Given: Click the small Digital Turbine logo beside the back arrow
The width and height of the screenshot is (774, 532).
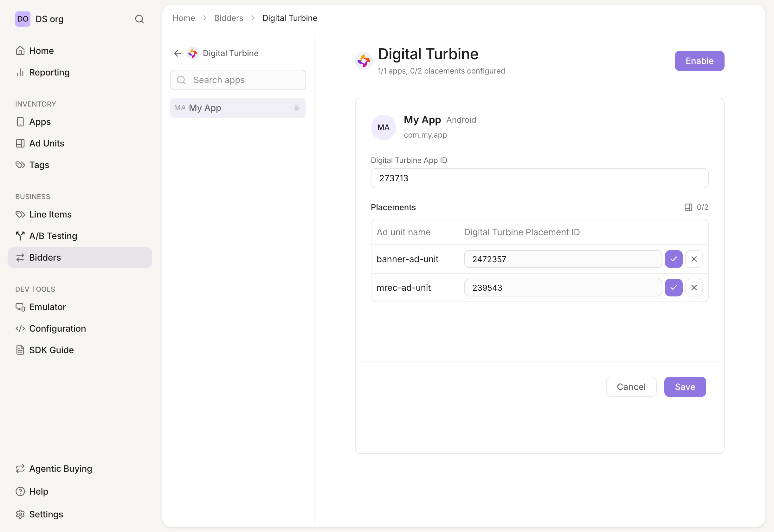Looking at the screenshot, I should coord(193,53).
